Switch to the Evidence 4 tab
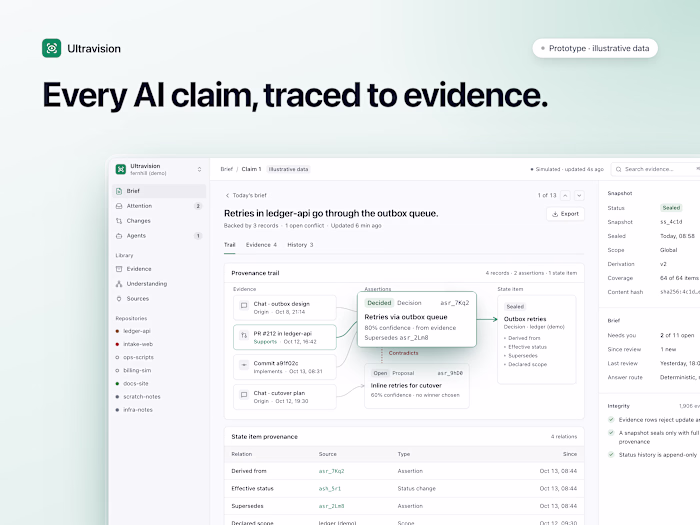 [x=261, y=245]
